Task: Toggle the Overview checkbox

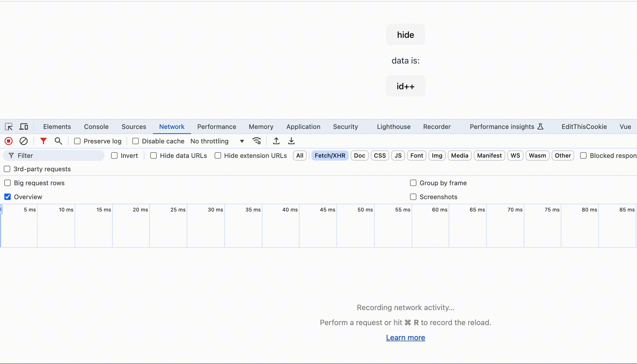Action: [8, 197]
